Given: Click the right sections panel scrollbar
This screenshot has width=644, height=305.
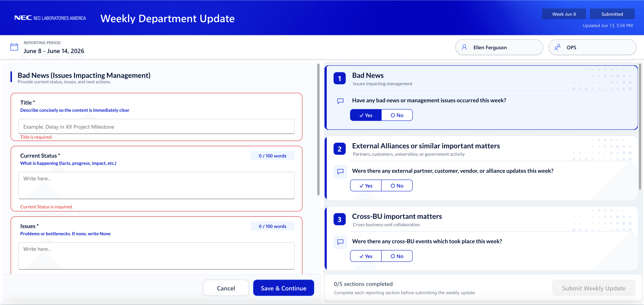Looking at the screenshot, I should 640,127.
